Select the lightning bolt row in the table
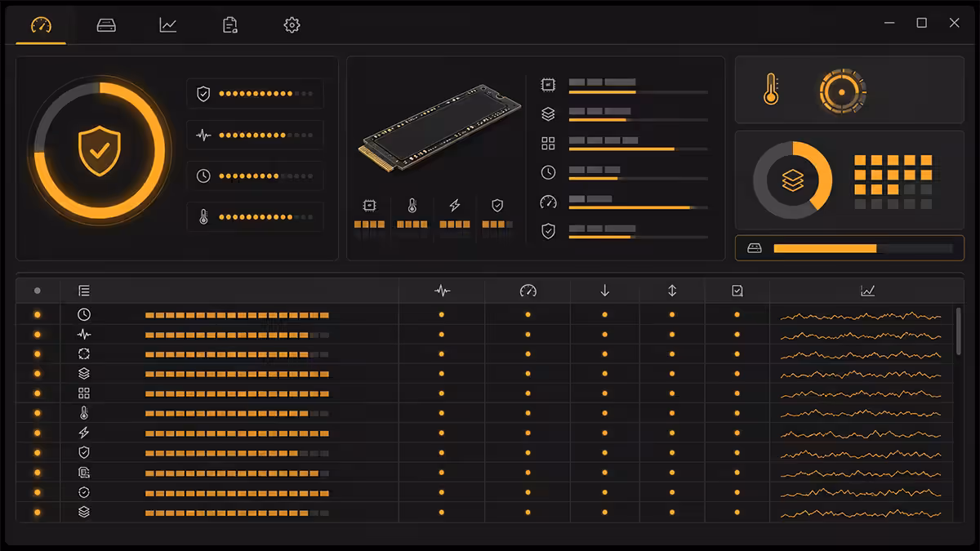 tap(484, 433)
